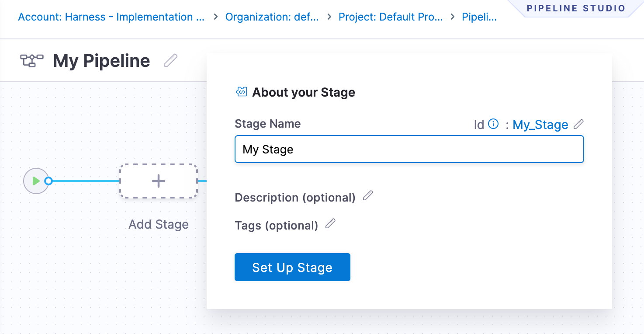Image resolution: width=644 pixels, height=334 pixels.
Task: Hit the info icon next to Id
Action: tap(493, 124)
